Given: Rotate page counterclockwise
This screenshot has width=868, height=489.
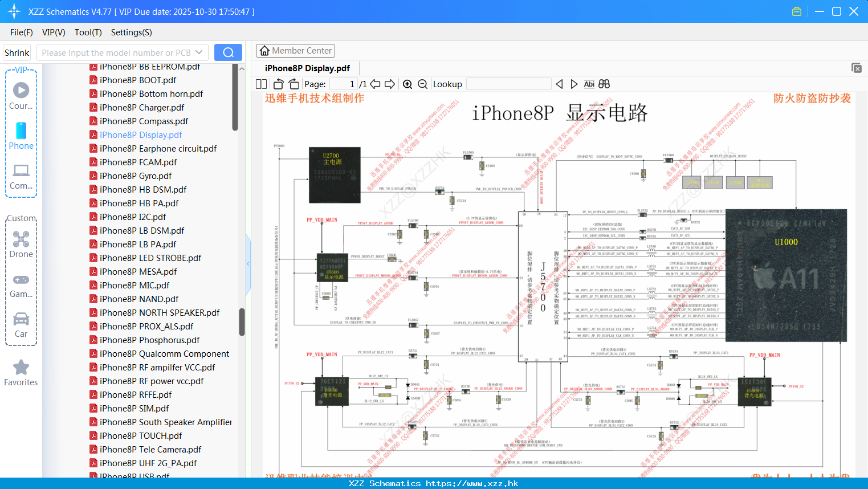Looking at the screenshot, I should click(279, 84).
